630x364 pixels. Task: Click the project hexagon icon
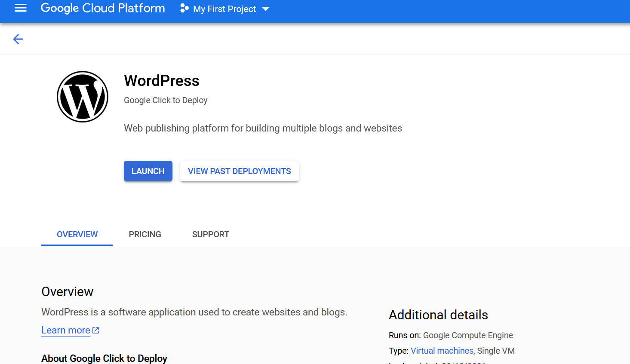184,8
